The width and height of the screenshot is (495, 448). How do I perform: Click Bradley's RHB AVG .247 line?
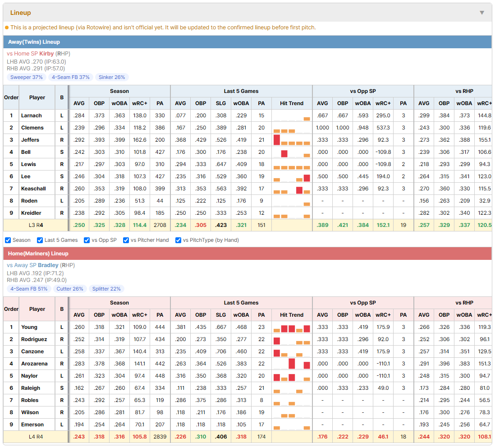click(37, 280)
